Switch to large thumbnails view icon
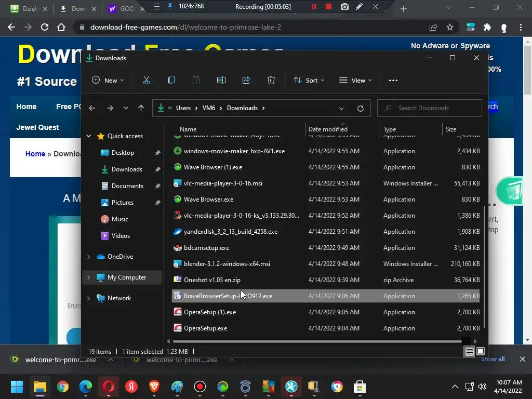 coord(481,352)
